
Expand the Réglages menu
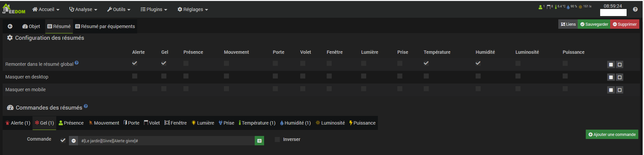[192, 9]
